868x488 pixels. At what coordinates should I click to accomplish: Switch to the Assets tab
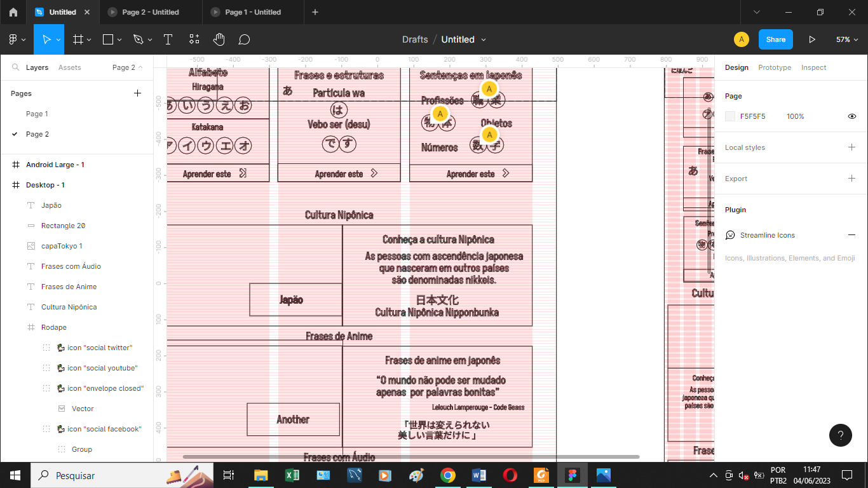[x=70, y=67]
